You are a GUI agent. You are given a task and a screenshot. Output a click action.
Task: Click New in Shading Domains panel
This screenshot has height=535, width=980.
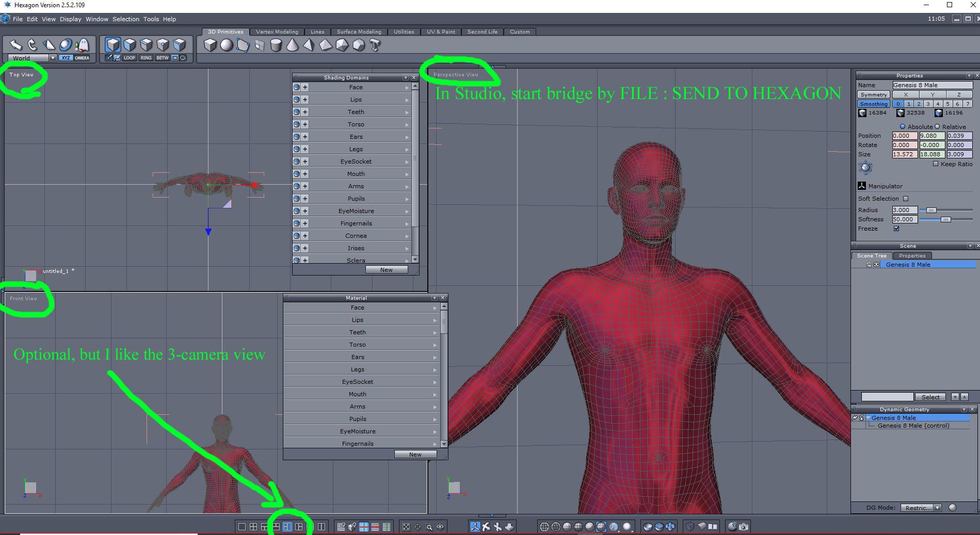click(387, 270)
